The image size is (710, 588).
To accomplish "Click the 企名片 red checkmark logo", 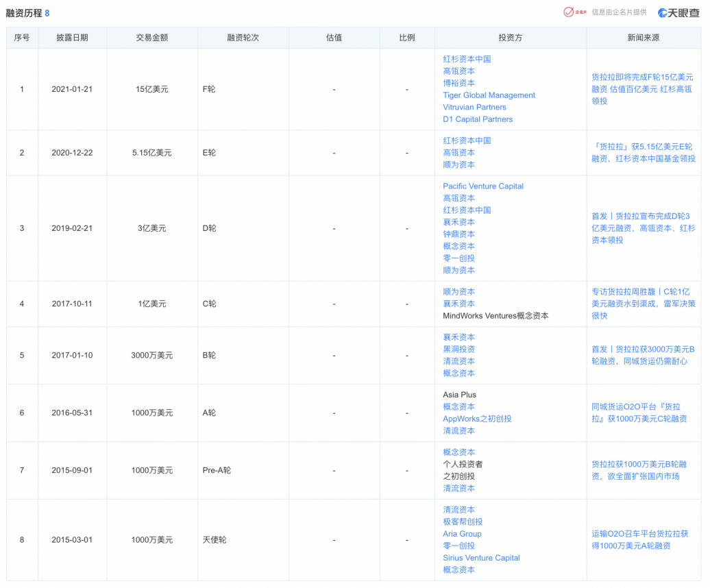I will coord(574,12).
